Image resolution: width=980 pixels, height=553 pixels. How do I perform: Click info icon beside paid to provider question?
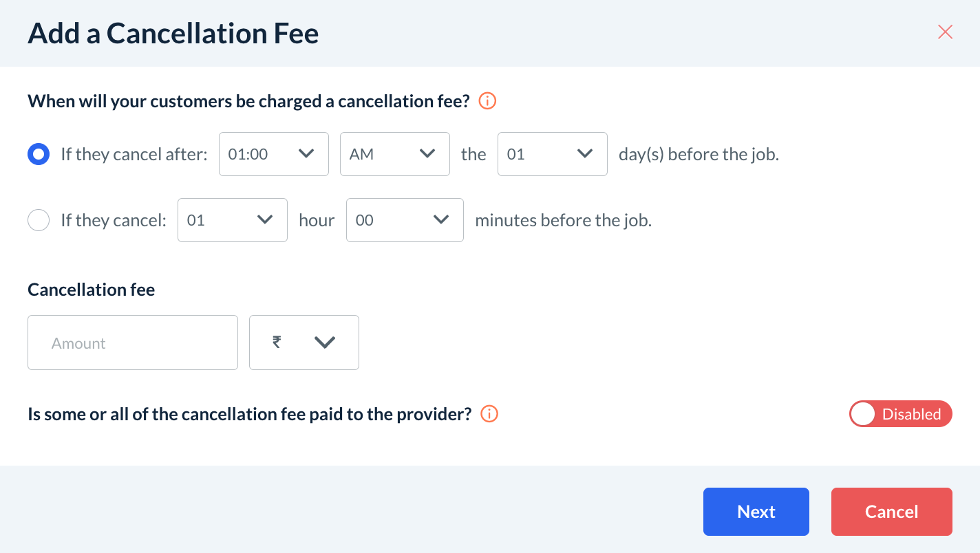click(489, 414)
